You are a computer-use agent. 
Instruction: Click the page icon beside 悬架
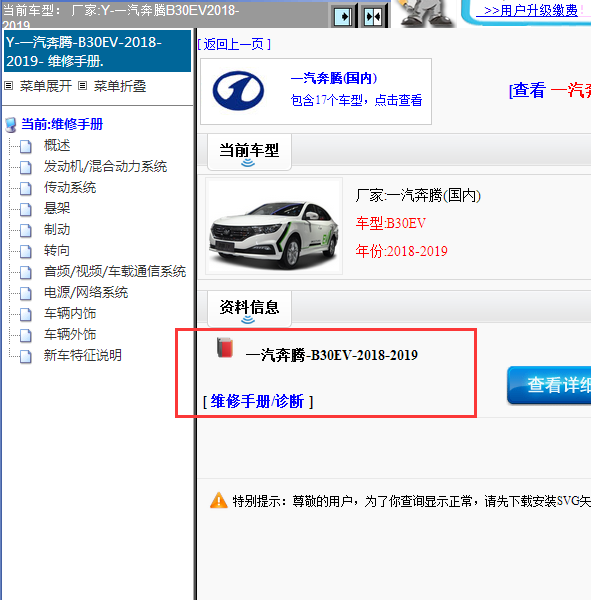click(x=26, y=209)
